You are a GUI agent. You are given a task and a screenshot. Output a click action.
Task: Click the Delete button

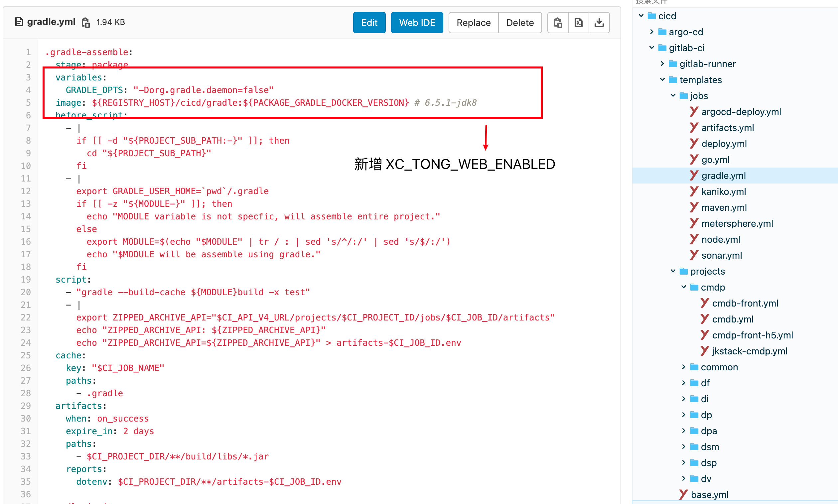(x=520, y=23)
